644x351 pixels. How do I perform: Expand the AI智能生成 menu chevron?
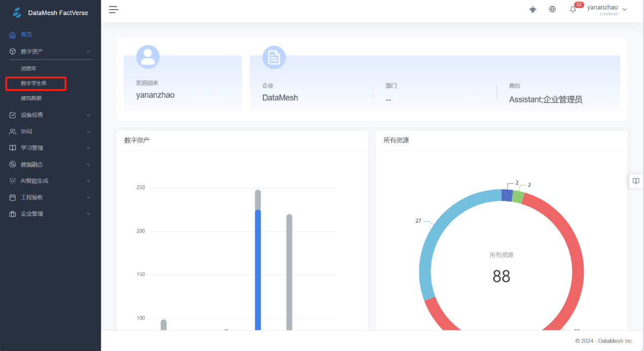(x=88, y=181)
